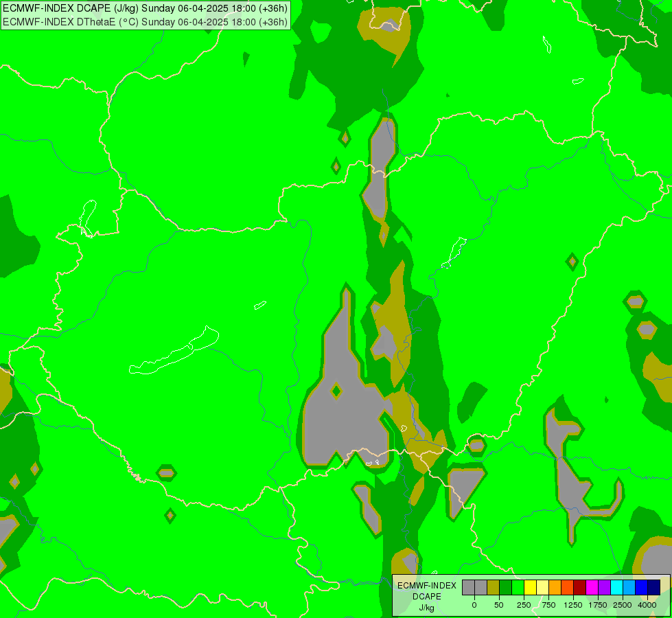Click the ECMWF-INDEX DCAPE title line
The height and width of the screenshot is (618, 672).
click(x=146, y=8)
